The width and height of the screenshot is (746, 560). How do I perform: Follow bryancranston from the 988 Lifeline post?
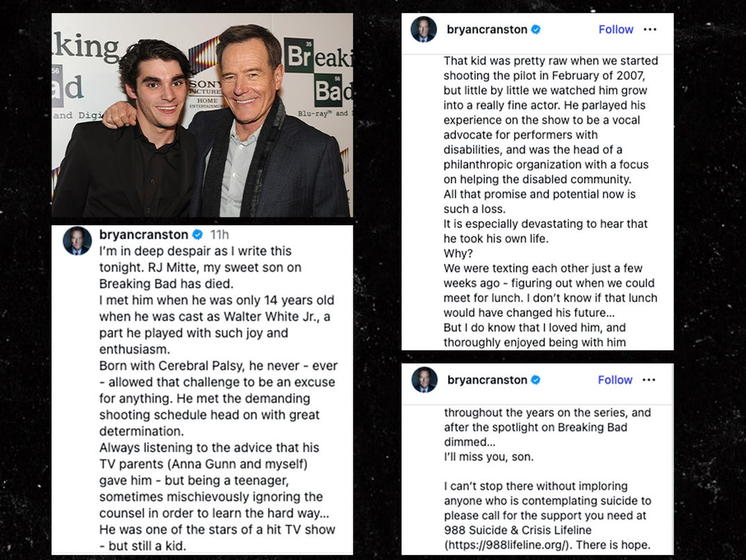point(615,379)
